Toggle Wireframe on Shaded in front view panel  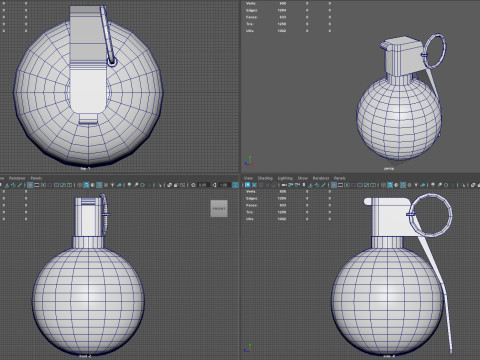click(x=99, y=185)
